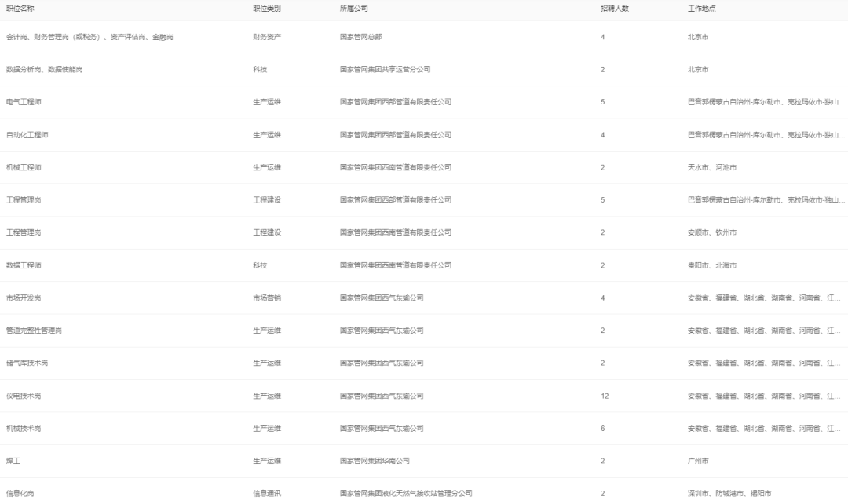Open the 数据分析岗、数据使能岗 position

pos(44,70)
